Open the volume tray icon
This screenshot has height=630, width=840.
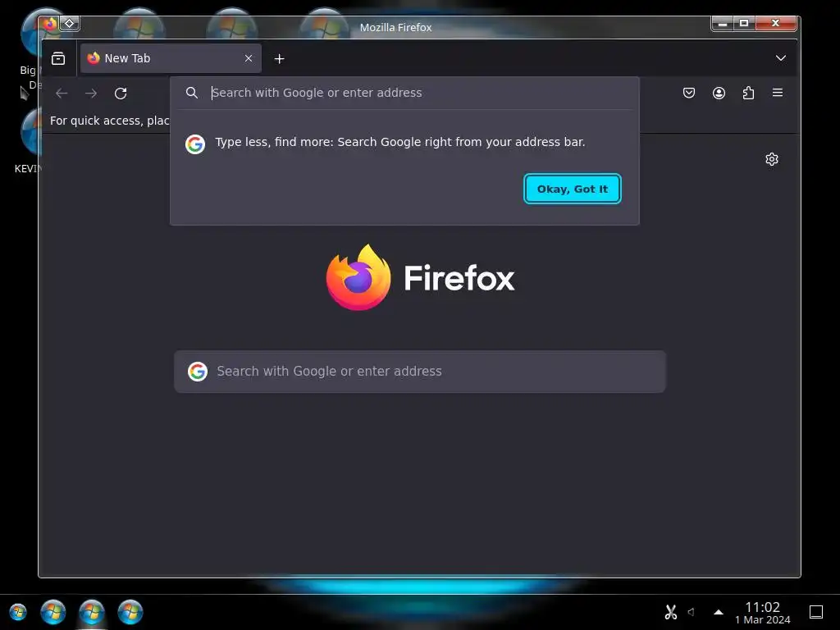(692, 612)
